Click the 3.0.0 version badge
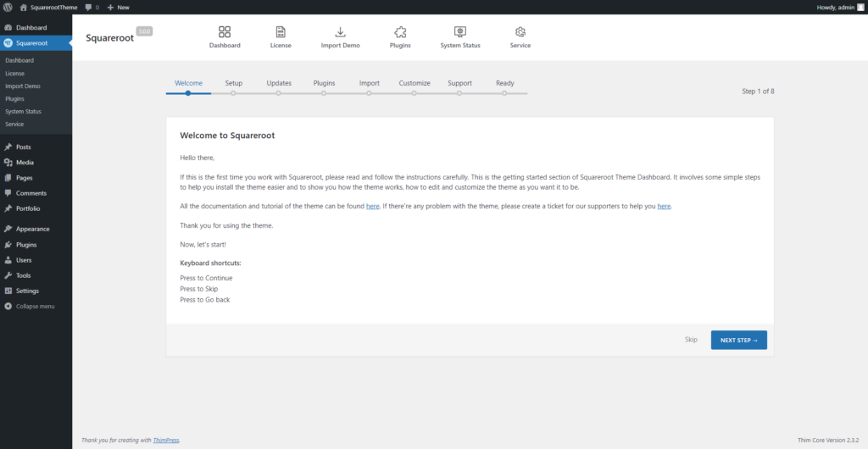Screen dimensions: 868x449 (x=144, y=31)
